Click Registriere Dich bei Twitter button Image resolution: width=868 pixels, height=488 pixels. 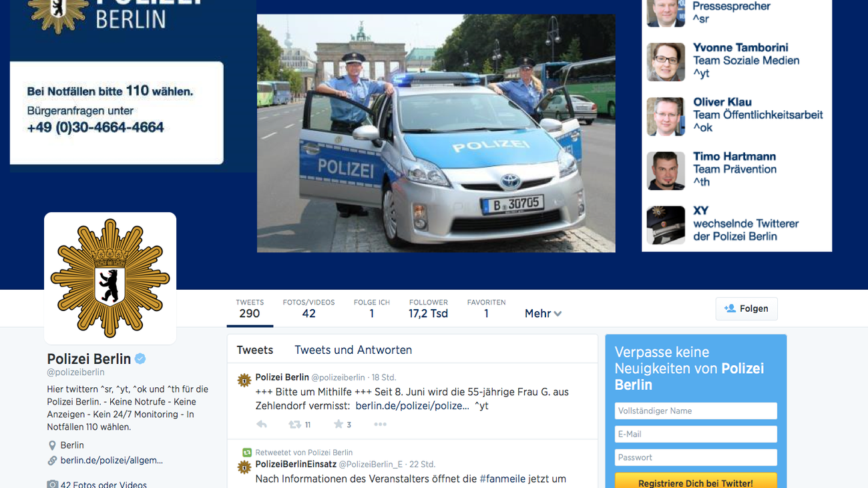pyautogui.click(x=695, y=482)
